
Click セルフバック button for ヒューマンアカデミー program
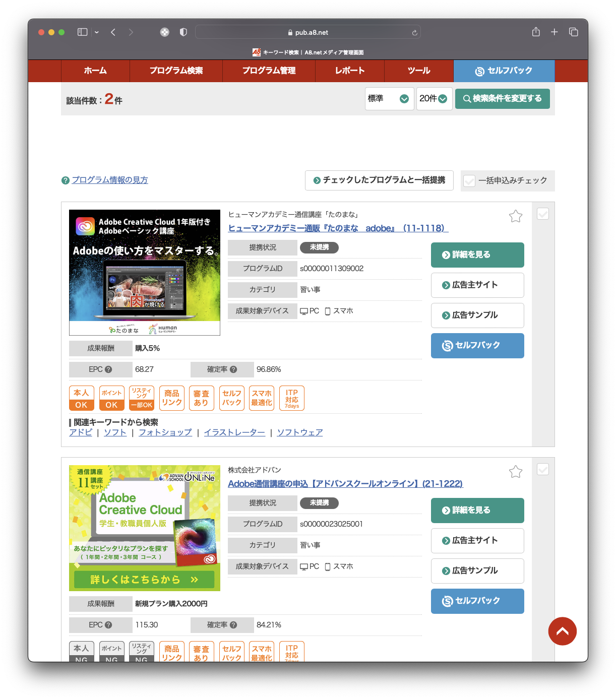pos(477,346)
